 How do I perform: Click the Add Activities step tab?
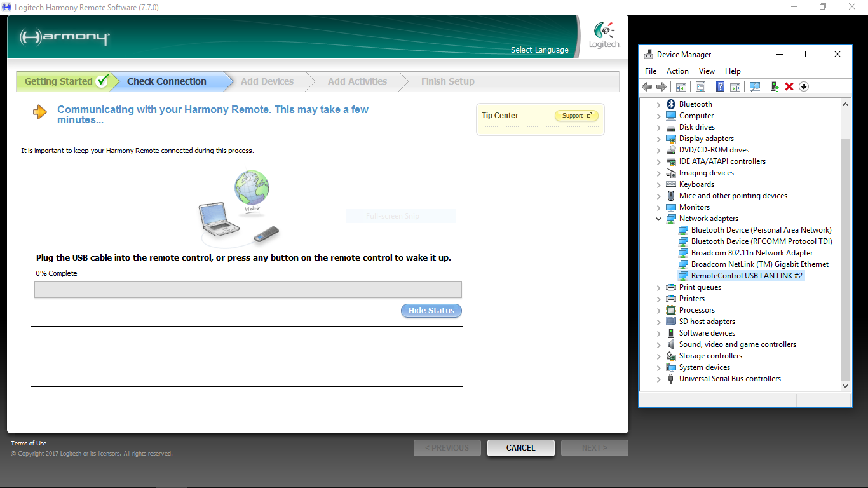click(357, 81)
